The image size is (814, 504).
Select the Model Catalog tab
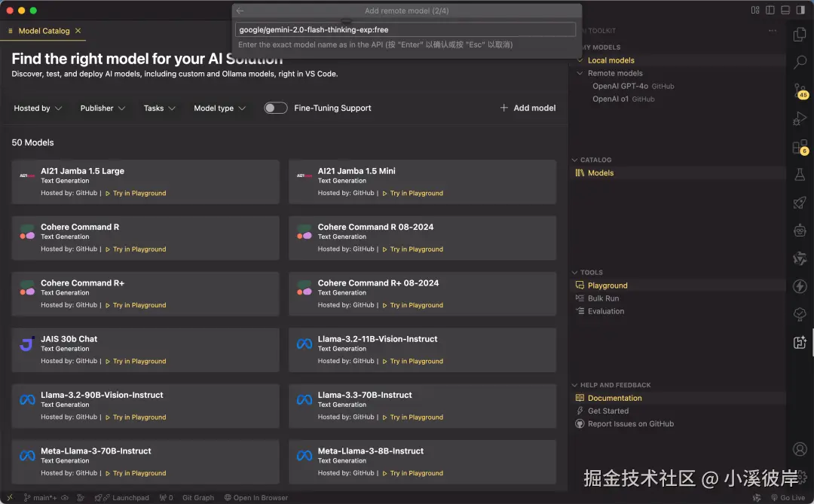[x=44, y=31]
